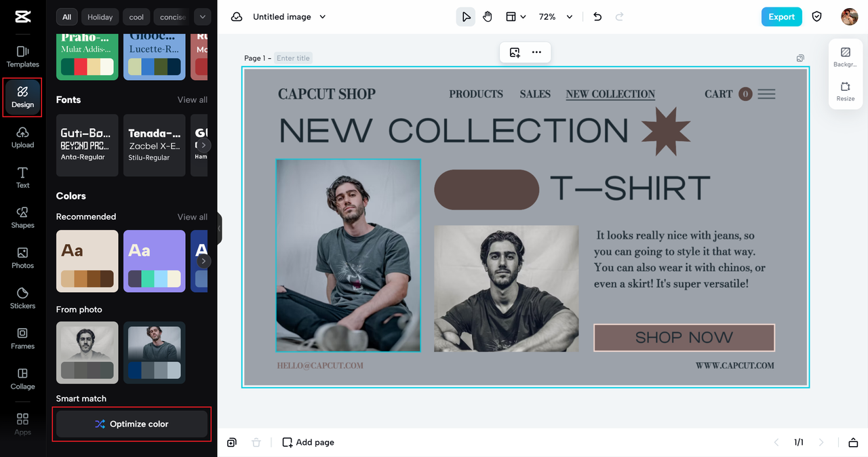Open the layers icon at bottom right
Screen dimensions: 868x457
click(853, 443)
